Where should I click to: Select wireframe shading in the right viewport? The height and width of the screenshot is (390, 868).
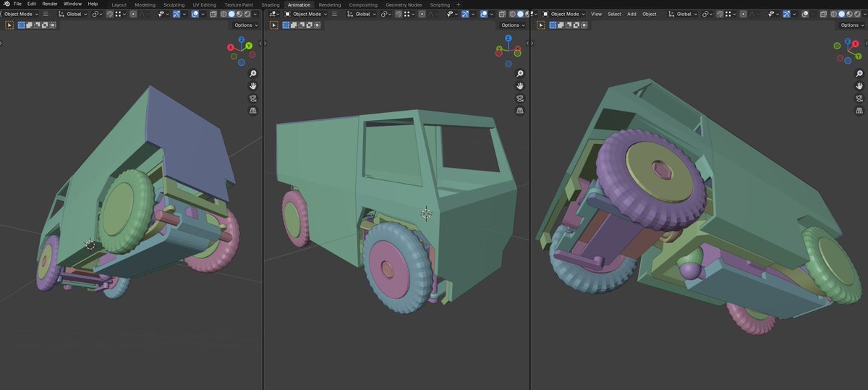(x=833, y=14)
